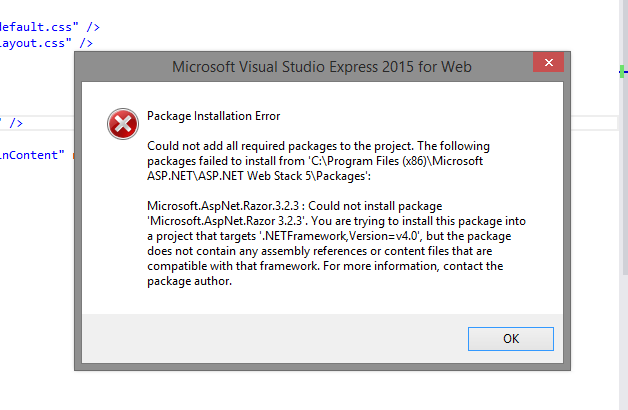Click the orange code fragment beside nContent
628x410 pixels.
(73, 156)
